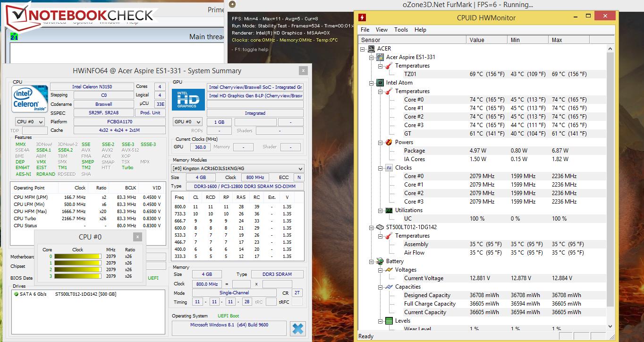Open the File menu in HWMonitor
Screen dimensions: 644x342
[365, 30]
